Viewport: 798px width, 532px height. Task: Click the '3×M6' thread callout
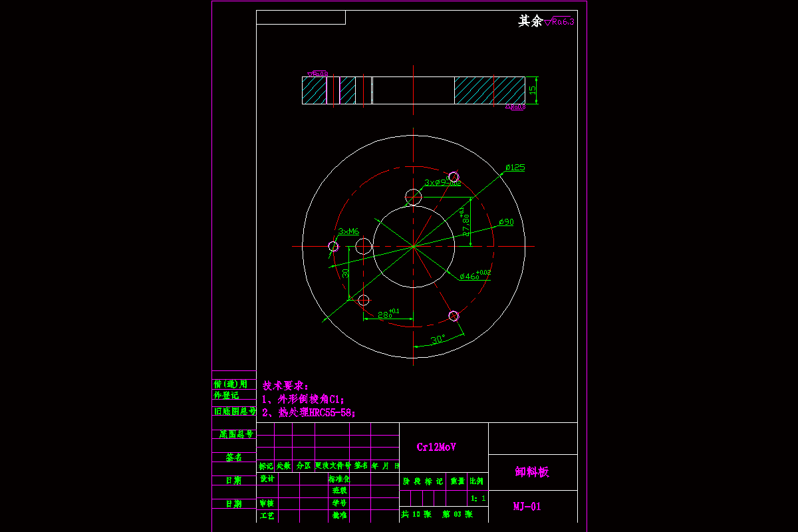[348, 231]
